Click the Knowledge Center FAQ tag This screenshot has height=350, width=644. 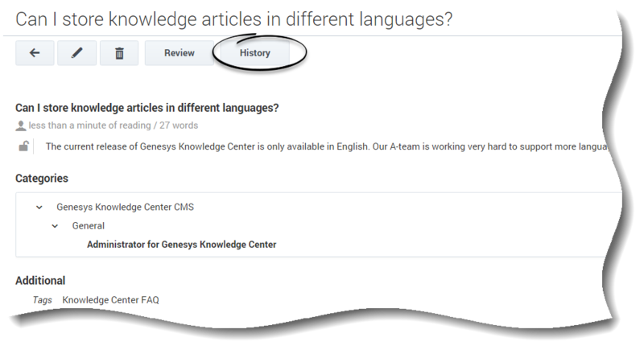[x=110, y=300]
